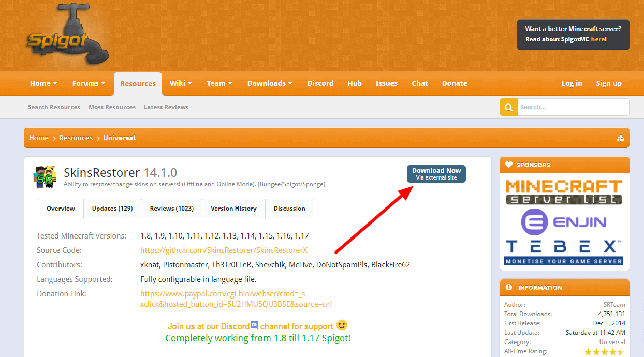
Task: Open the Minecraft Server List sponsor logo
Action: [x=564, y=191]
